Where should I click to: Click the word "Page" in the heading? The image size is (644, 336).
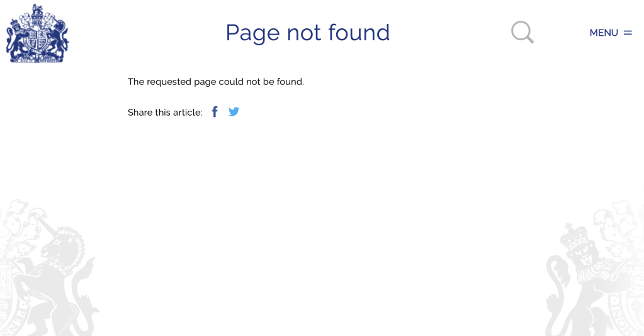253,33
